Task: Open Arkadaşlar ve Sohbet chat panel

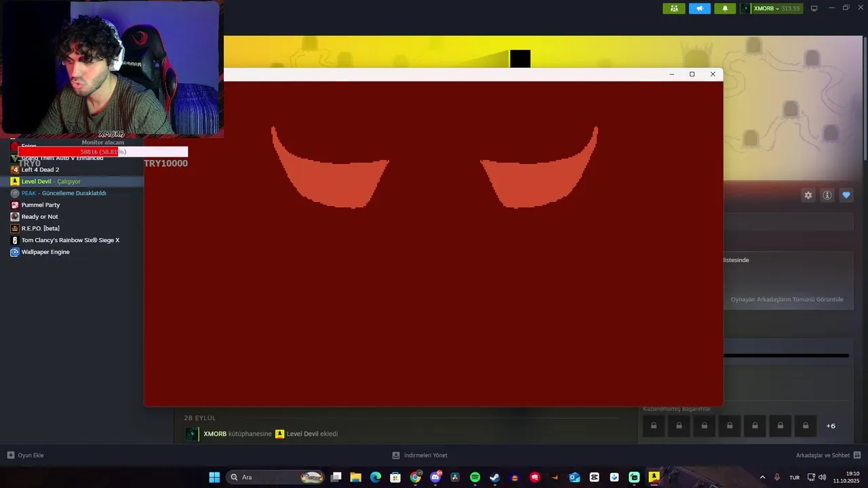Action: tap(828, 455)
